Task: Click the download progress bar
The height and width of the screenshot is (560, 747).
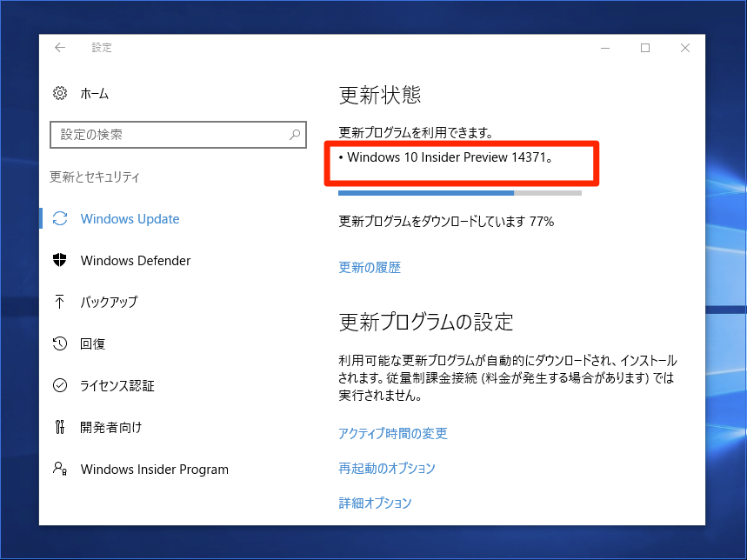Action: (x=460, y=193)
